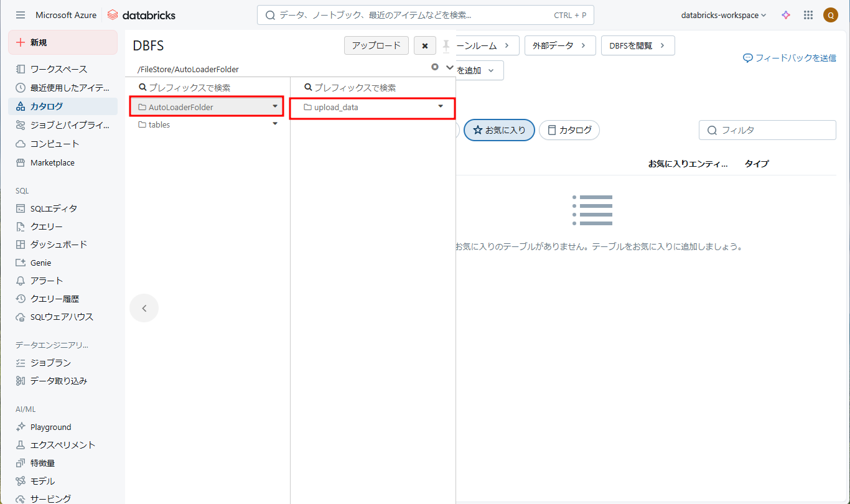This screenshot has height=504, width=850.
Task: Select コンピュート in the sidebar
Action: pos(55,144)
